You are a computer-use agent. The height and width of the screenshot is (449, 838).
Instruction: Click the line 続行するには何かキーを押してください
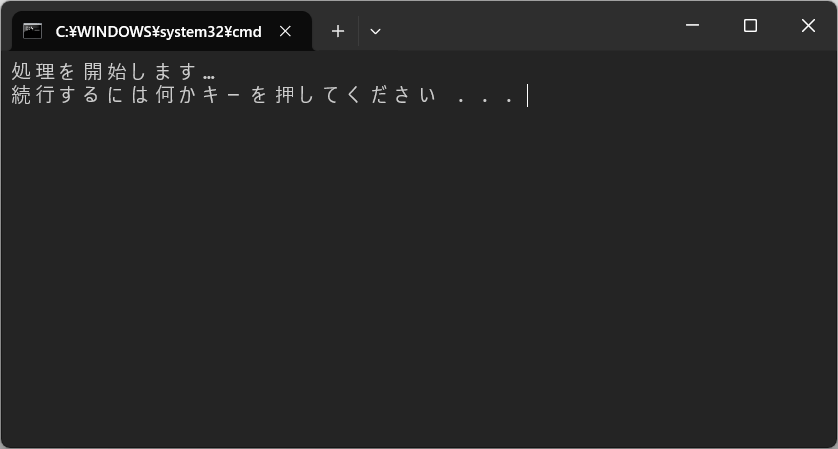(224, 96)
